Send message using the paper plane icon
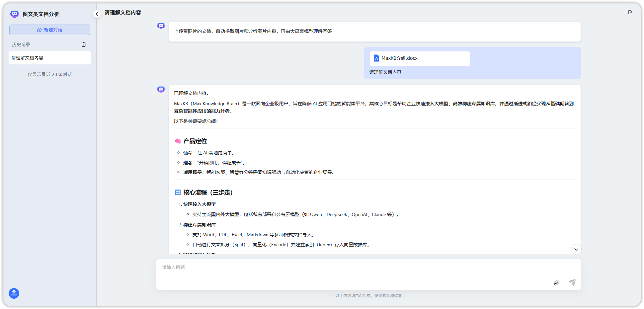Image resolution: width=644 pixels, height=309 pixels. 572,282
